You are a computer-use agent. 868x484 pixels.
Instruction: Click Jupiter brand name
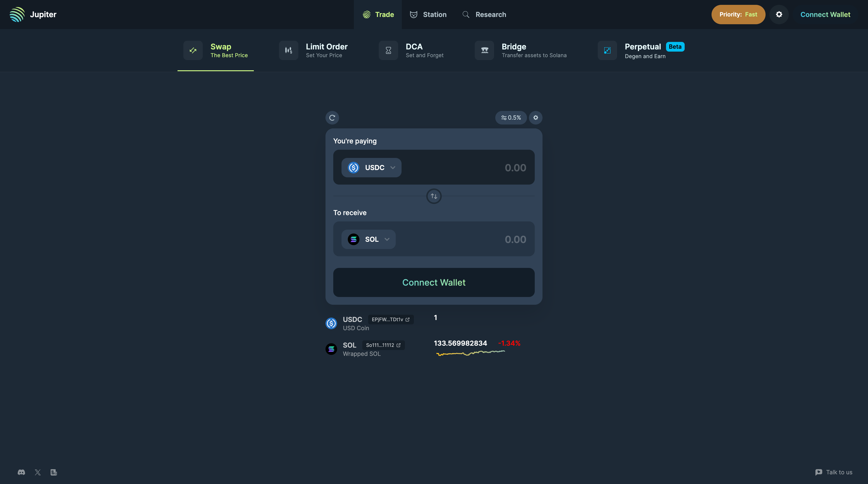(x=43, y=15)
